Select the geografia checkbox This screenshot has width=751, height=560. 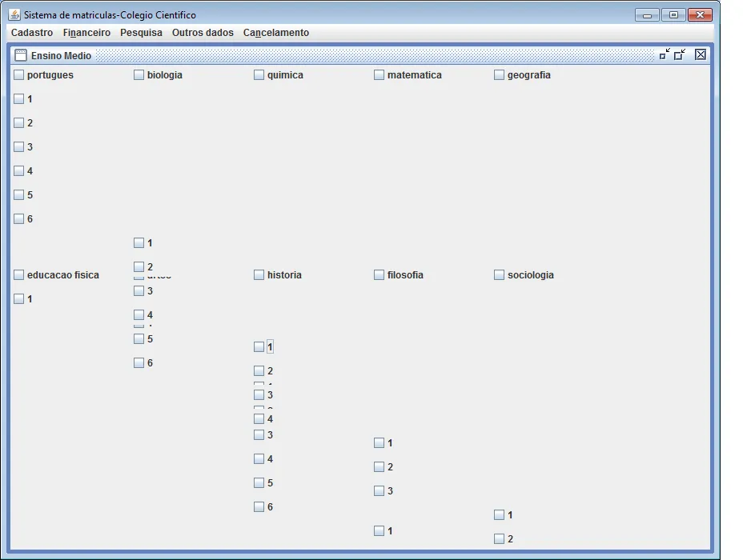click(499, 74)
